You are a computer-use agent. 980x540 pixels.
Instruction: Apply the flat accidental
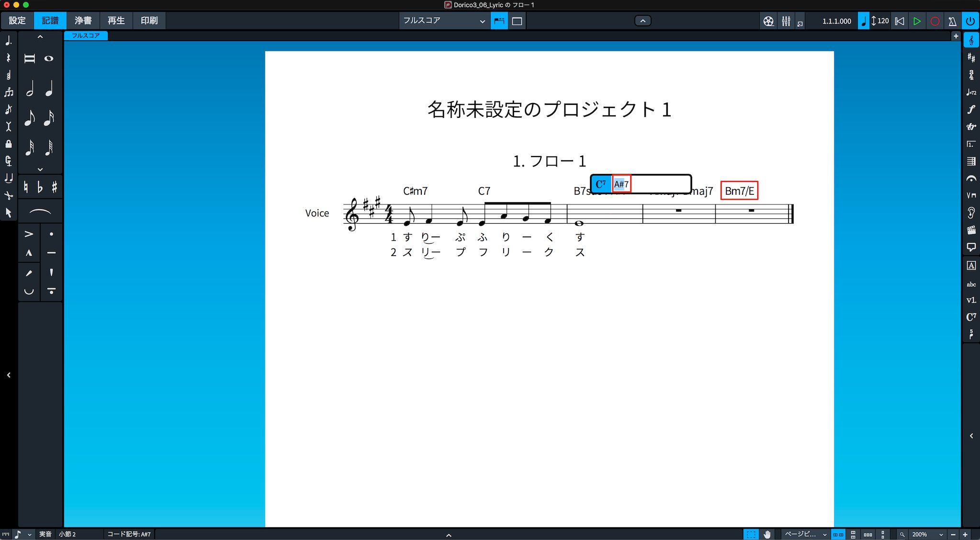click(40, 187)
